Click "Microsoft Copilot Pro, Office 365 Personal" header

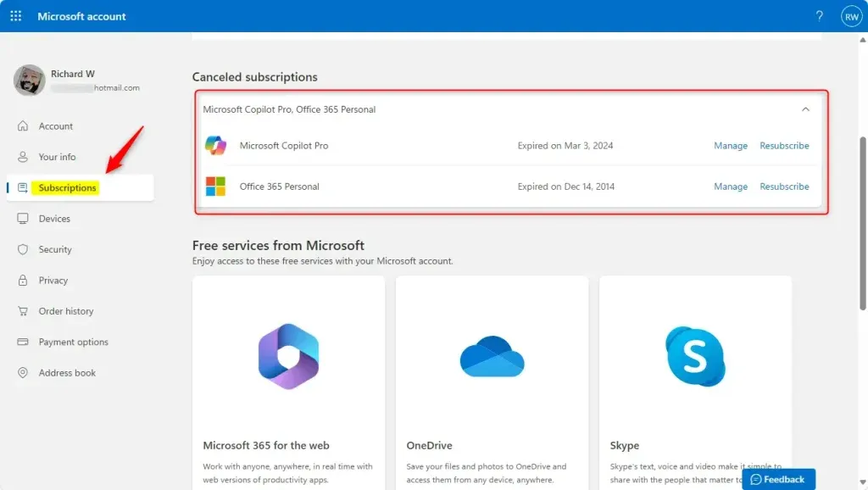pos(289,109)
